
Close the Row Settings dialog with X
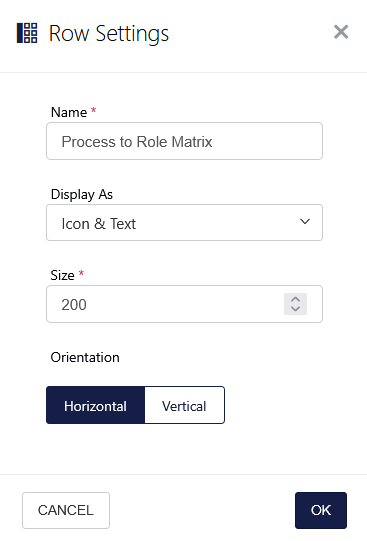[x=341, y=32]
